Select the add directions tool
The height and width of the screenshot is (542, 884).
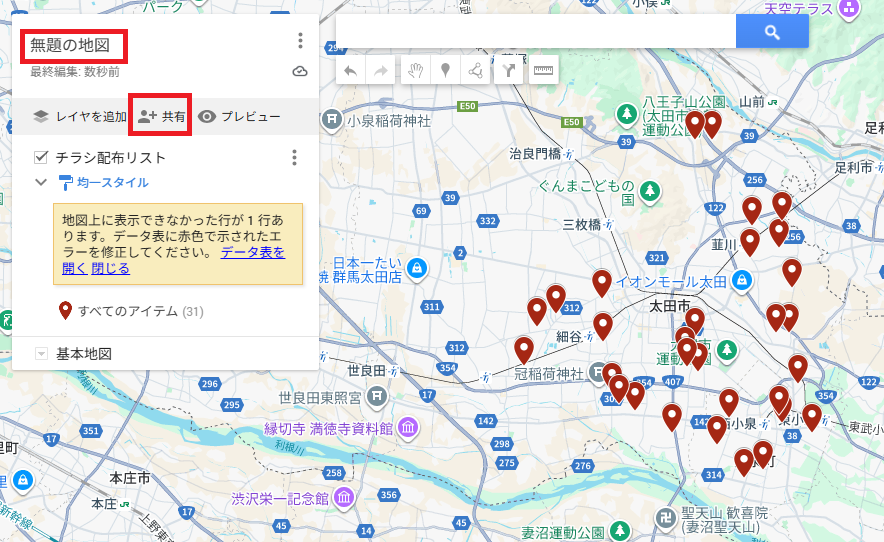[x=510, y=71]
